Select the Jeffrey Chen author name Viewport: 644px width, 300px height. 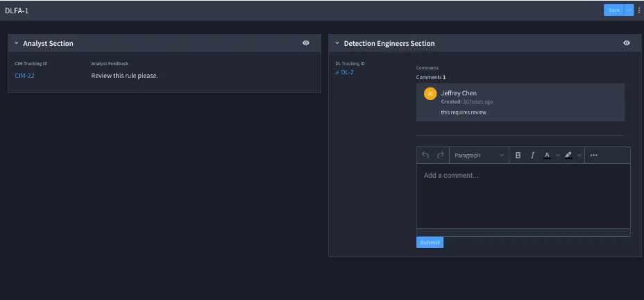click(x=459, y=93)
